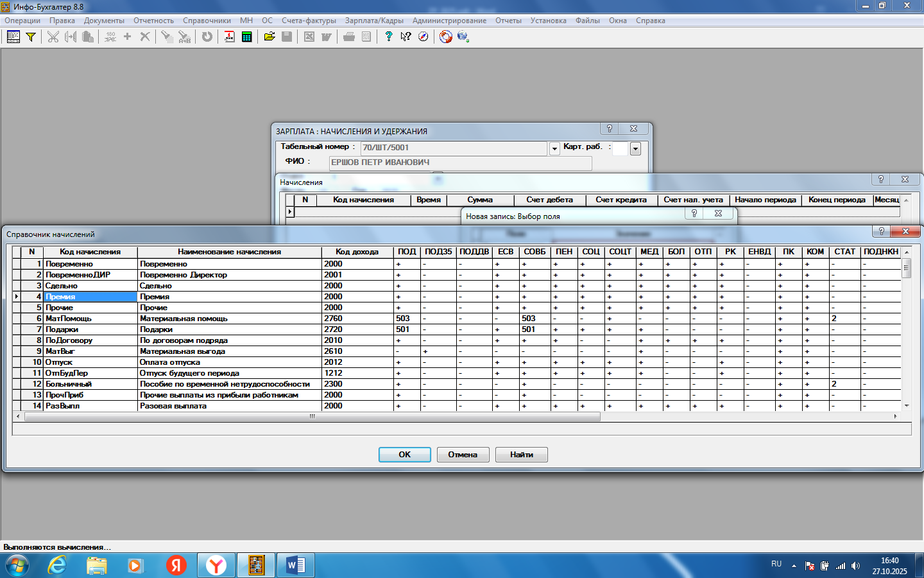Open the Карт. раб. dropdown list
Screen dimensions: 924x578
click(635, 149)
